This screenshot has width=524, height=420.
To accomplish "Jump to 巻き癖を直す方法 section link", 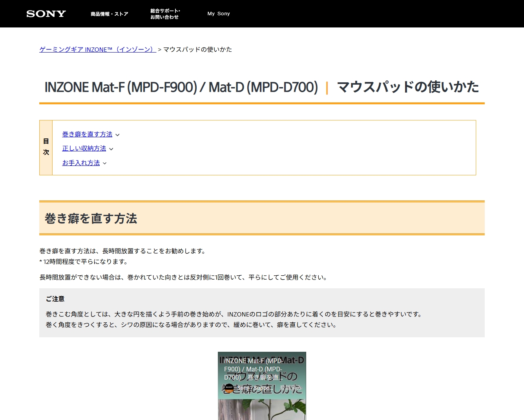I will point(87,134).
